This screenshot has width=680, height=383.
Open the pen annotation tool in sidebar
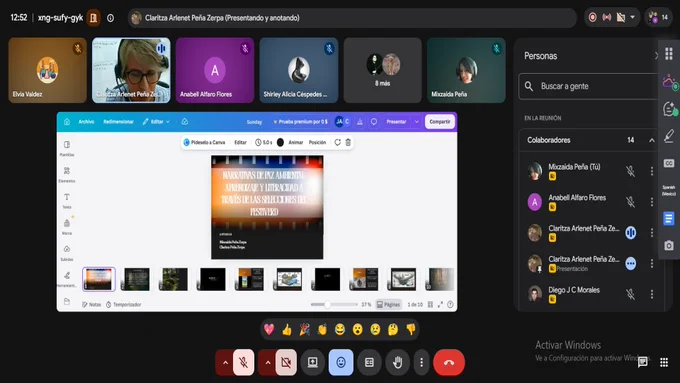click(669, 136)
